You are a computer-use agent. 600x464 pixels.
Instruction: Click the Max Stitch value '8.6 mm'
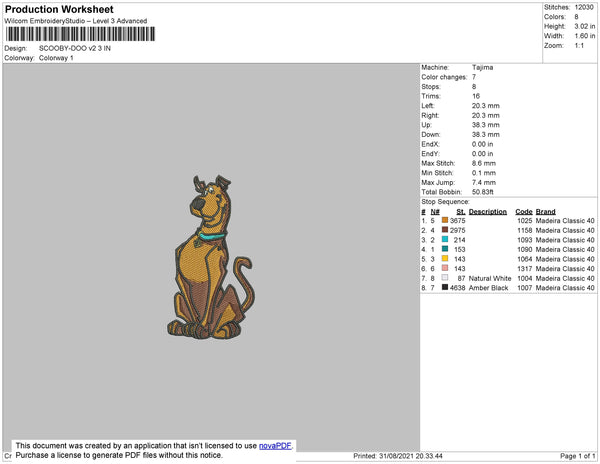tap(484, 163)
